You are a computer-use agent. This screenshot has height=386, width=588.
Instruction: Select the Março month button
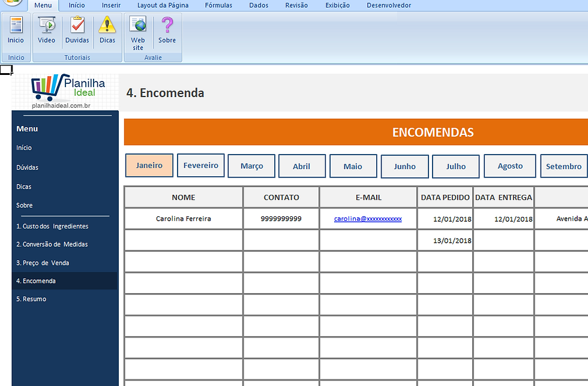(251, 165)
